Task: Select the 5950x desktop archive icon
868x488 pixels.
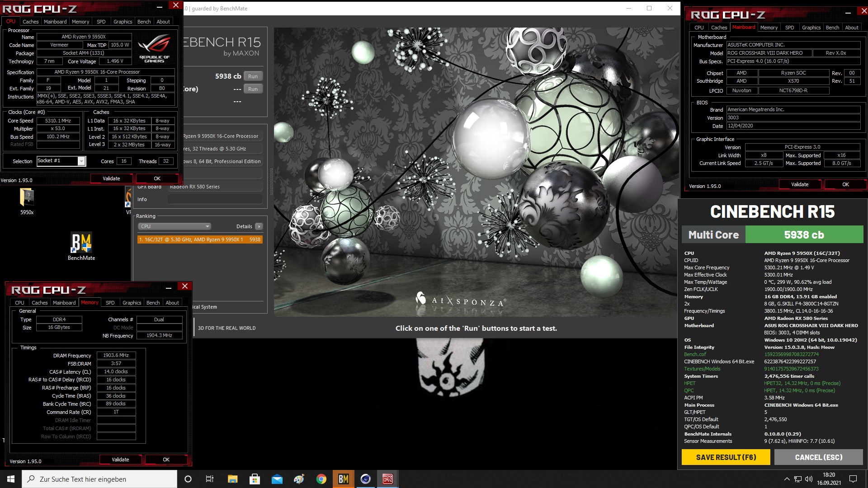Action: [x=27, y=202]
